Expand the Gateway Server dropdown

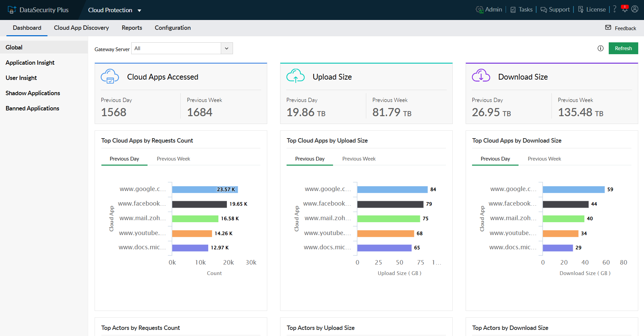[227, 48]
